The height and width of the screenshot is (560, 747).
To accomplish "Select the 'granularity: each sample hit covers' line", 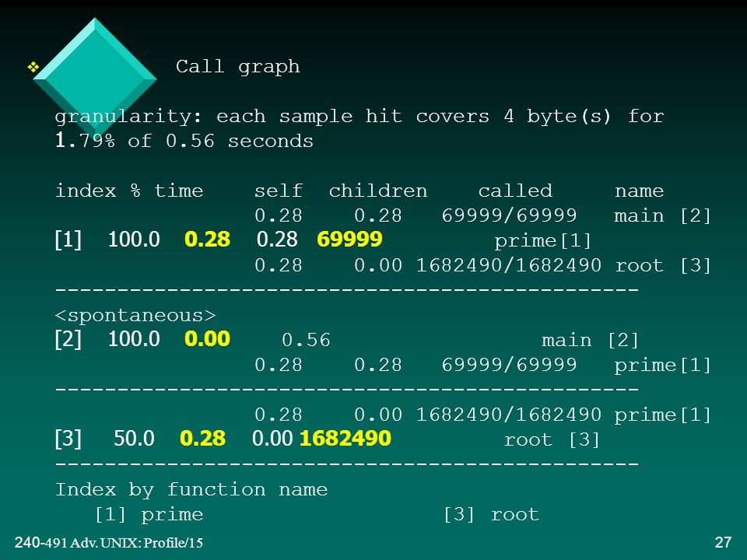I will point(359,116).
